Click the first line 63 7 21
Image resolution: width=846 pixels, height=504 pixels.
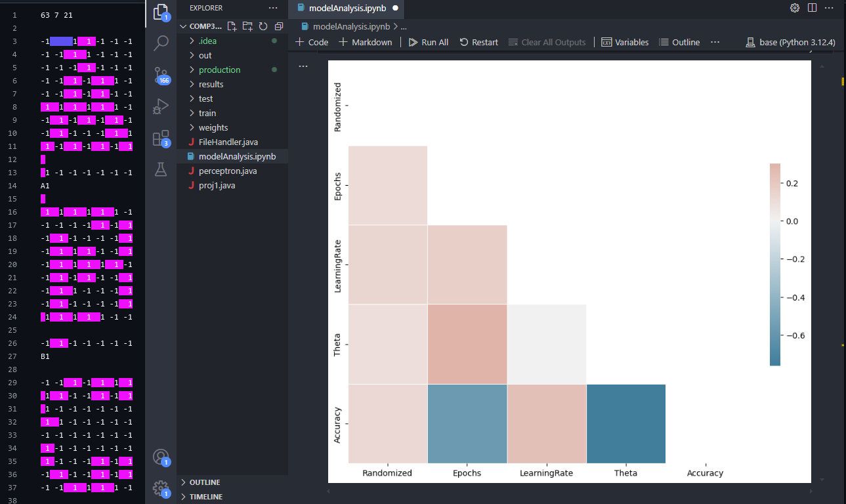click(x=57, y=15)
